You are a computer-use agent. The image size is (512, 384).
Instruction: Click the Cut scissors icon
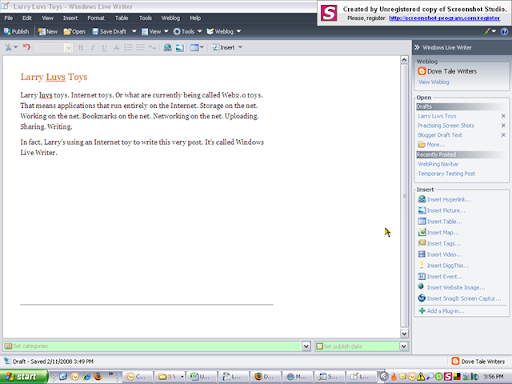(x=8, y=47)
